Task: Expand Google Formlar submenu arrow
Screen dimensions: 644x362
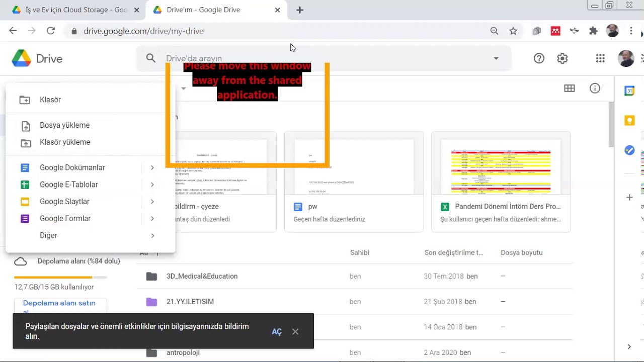Action: pyautogui.click(x=152, y=219)
